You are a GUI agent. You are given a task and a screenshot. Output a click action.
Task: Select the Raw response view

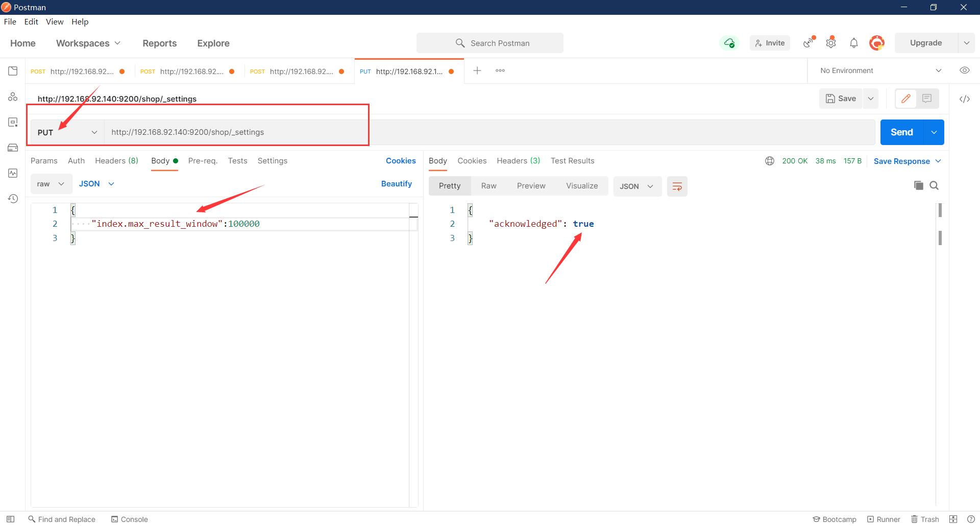[x=488, y=186]
